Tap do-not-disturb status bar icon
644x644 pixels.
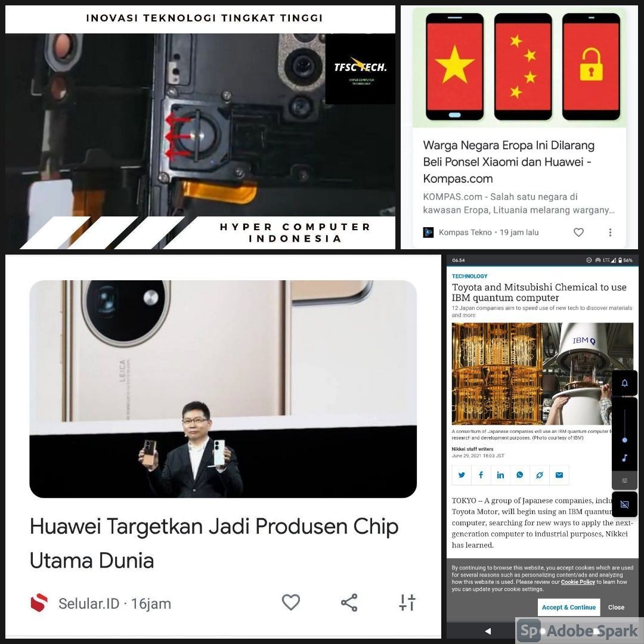pyautogui.click(x=589, y=261)
